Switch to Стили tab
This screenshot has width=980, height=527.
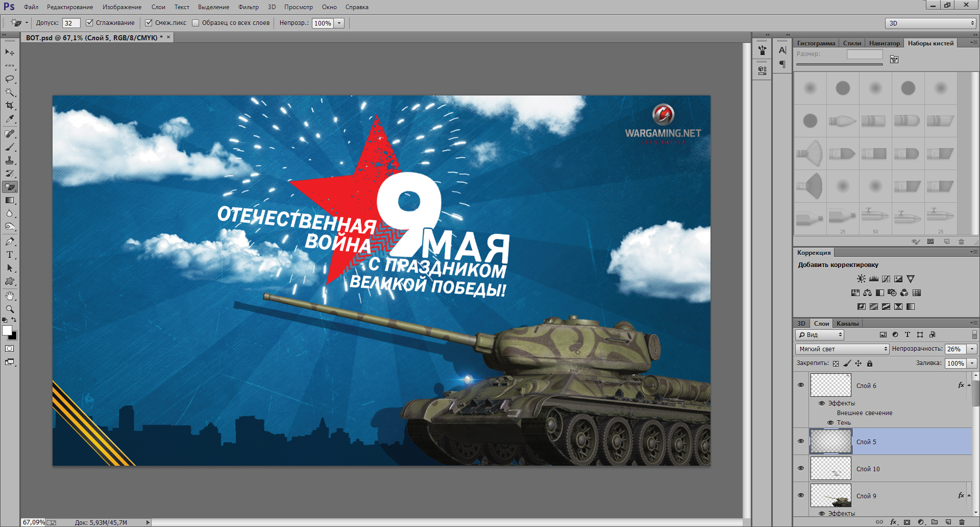tap(852, 43)
